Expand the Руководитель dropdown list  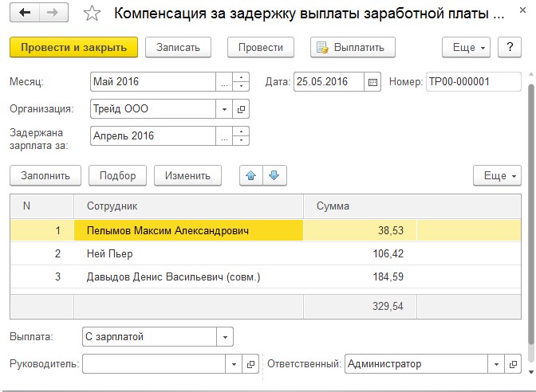(234, 364)
